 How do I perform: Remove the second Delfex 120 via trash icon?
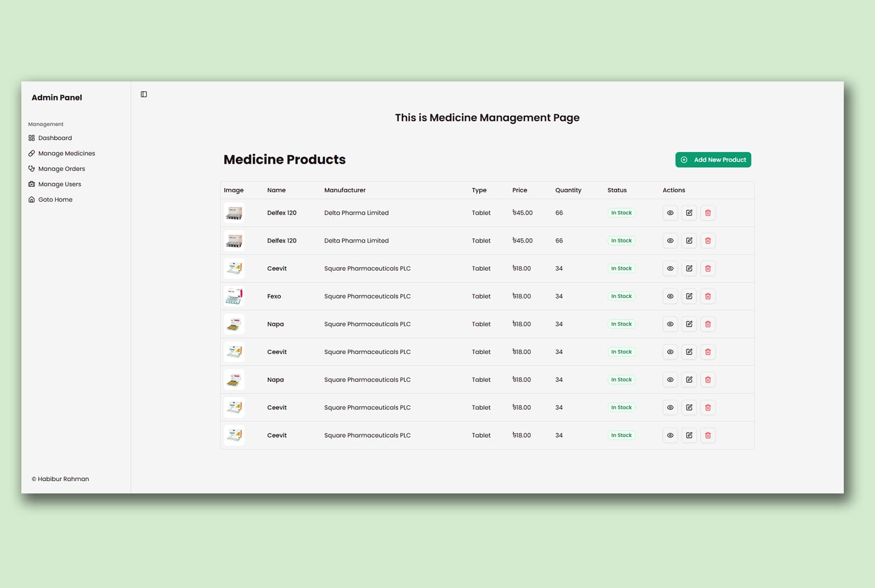708,240
